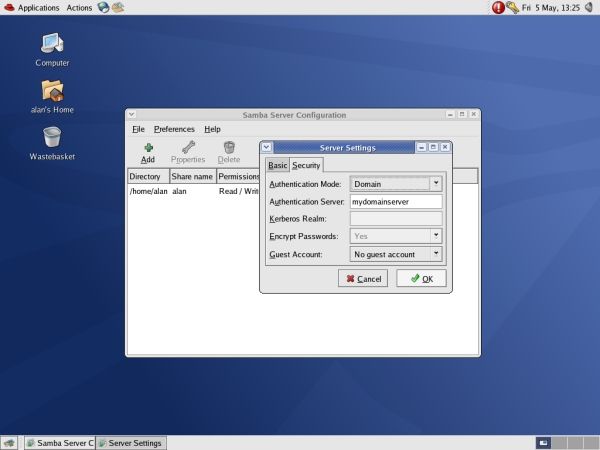Screen dimensions: 600x450
Task: Click the Authentication Server input field
Action: pyautogui.click(x=396, y=202)
